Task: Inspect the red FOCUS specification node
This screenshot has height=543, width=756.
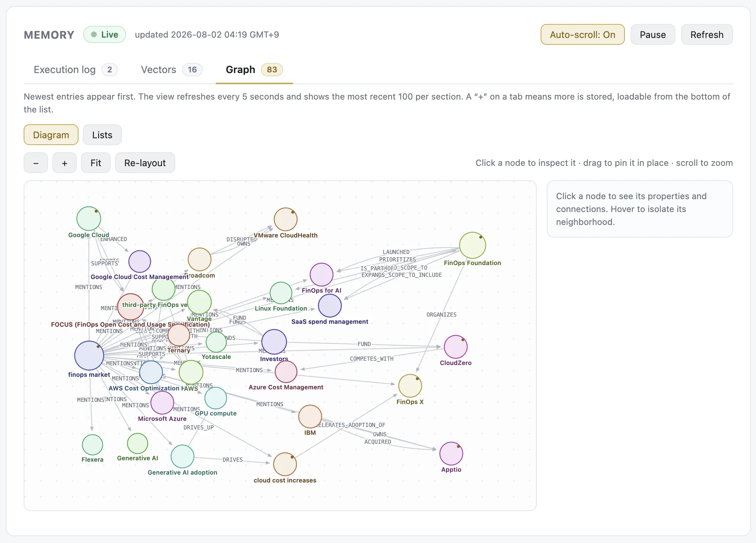Action: (131, 307)
